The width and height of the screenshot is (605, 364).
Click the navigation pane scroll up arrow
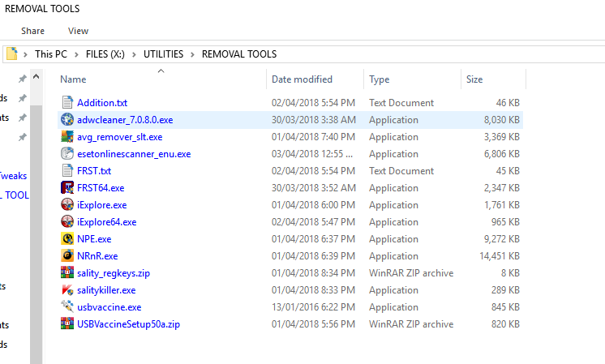tap(36, 77)
